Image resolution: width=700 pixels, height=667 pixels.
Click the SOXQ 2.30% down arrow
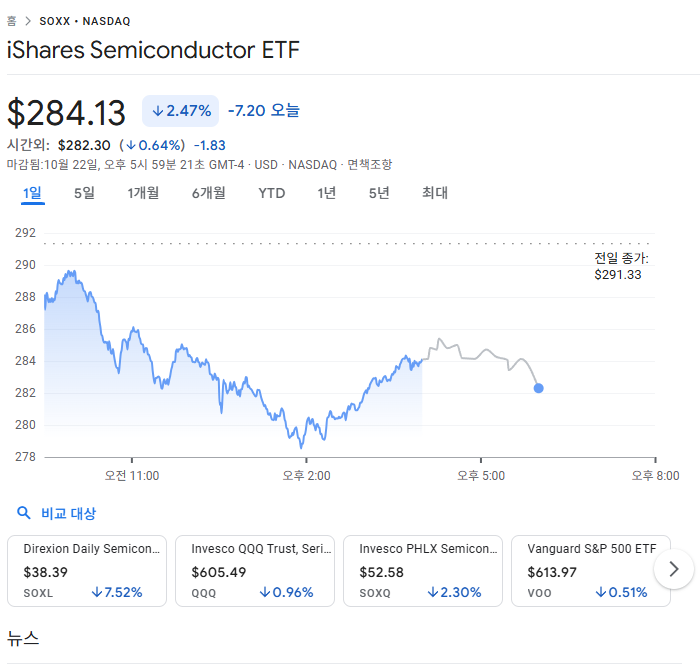pyautogui.click(x=433, y=592)
